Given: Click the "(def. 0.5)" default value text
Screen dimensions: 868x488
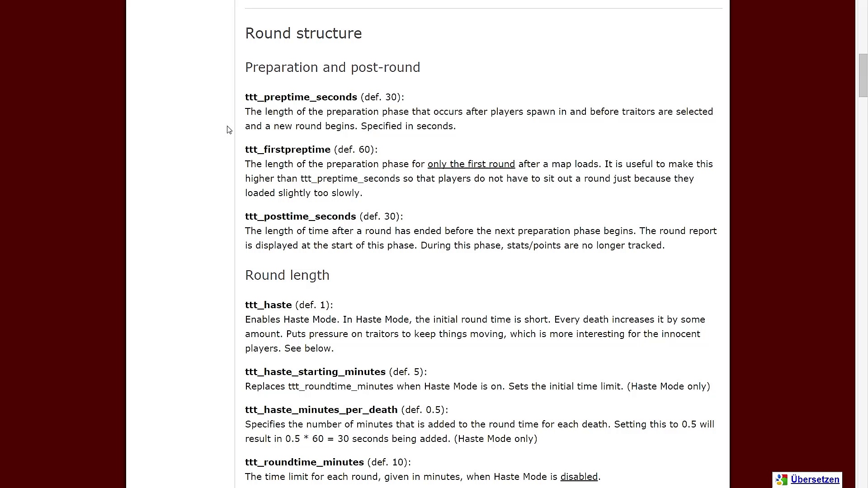Looking at the screenshot, I should click(x=424, y=410).
